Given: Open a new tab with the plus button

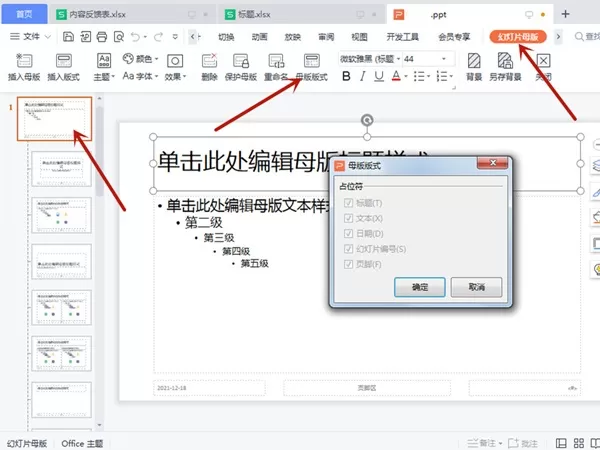Looking at the screenshot, I should (565, 15).
